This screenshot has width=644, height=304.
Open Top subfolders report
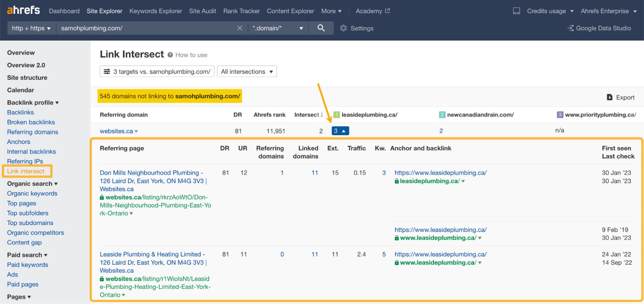coord(28,213)
